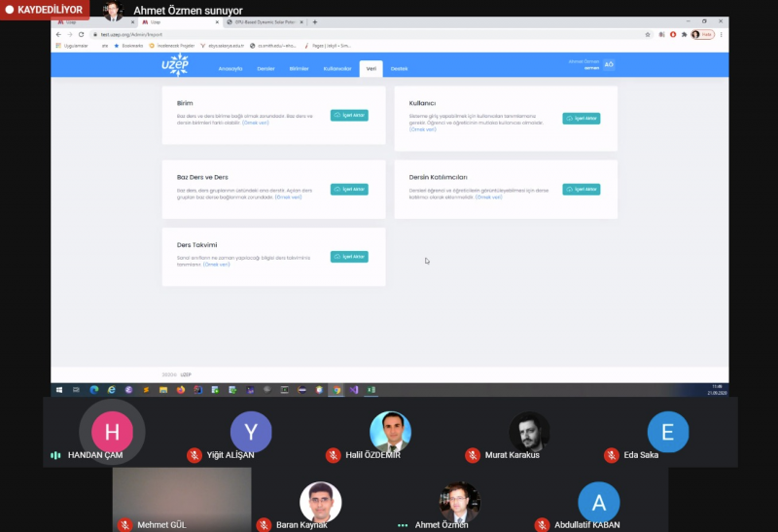Click the browser back arrow
The height and width of the screenshot is (532, 778).
(58, 34)
